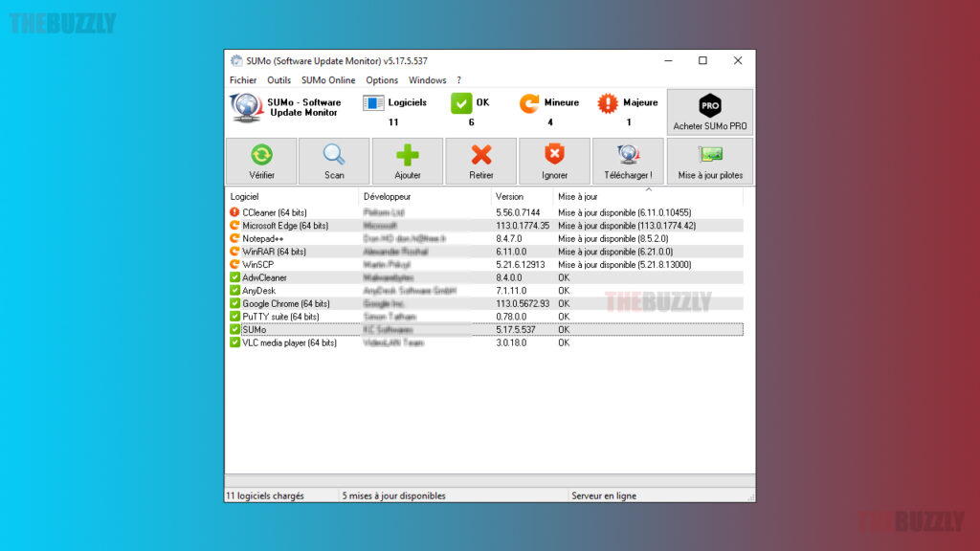Select the VLC media player (64 bits) entry

[289, 342]
